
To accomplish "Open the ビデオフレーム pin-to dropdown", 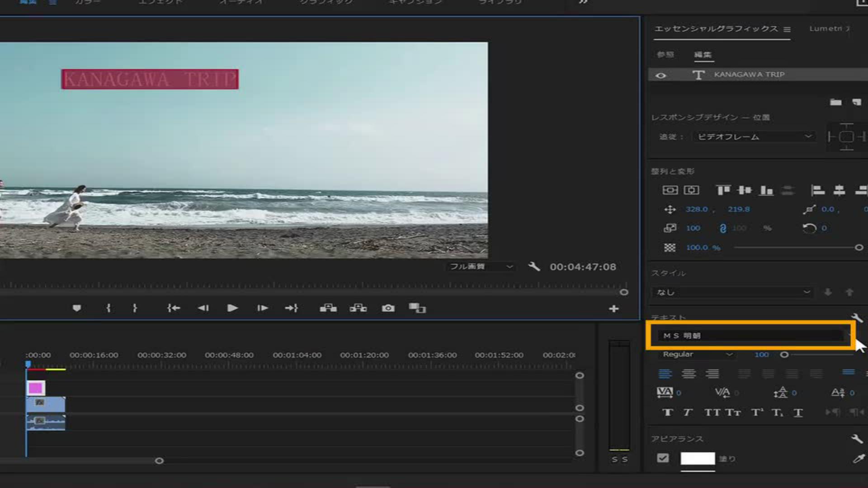I will click(x=754, y=136).
